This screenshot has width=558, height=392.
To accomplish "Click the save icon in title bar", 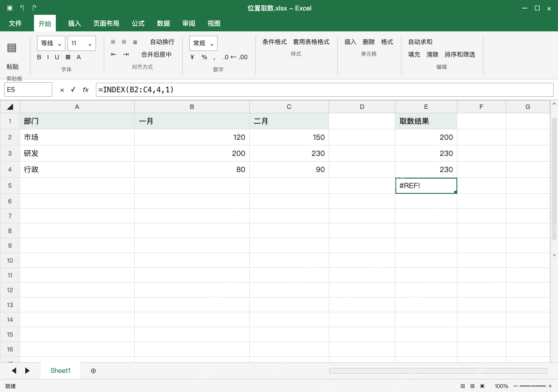I will (10, 8).
